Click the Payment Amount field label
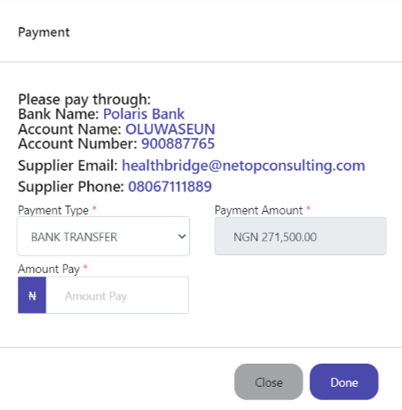The image size is (402, 410). [x=259, y=210]
